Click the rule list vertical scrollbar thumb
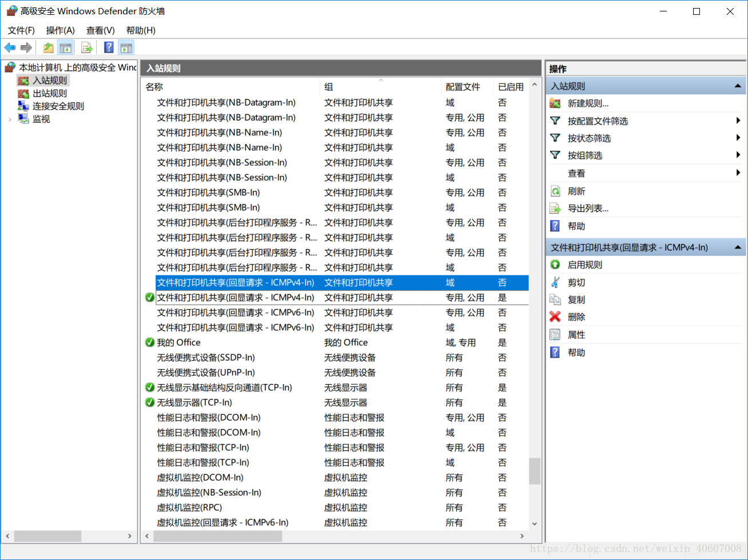The image size is (748, 560). pyautogui.click(x=535, y=471)
